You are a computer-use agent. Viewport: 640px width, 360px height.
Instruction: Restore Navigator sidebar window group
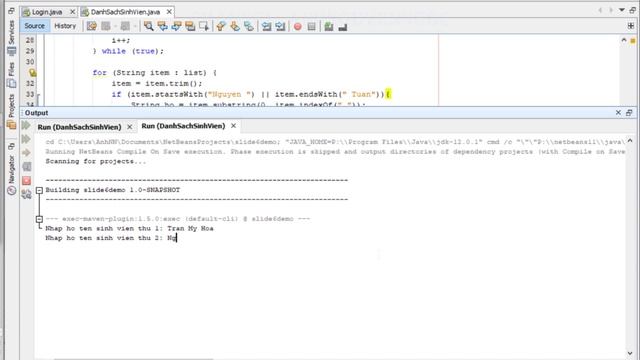(11, 146)
